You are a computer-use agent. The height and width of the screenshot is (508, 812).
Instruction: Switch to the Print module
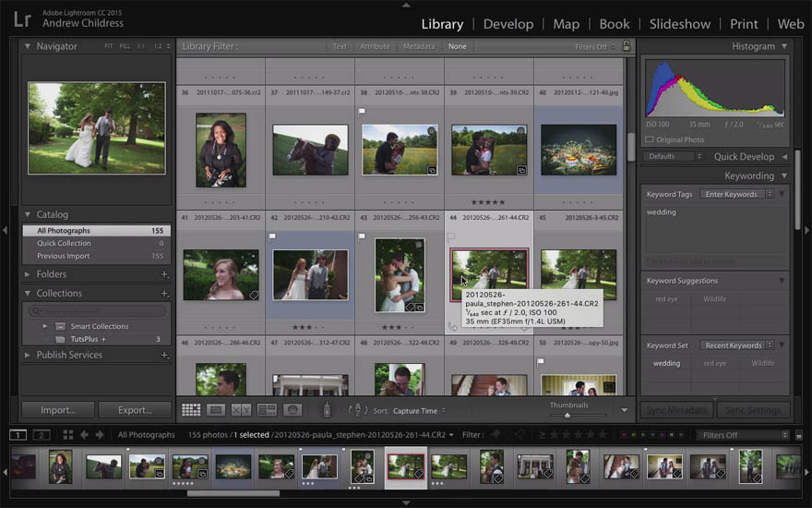click(x=744, y=24)
